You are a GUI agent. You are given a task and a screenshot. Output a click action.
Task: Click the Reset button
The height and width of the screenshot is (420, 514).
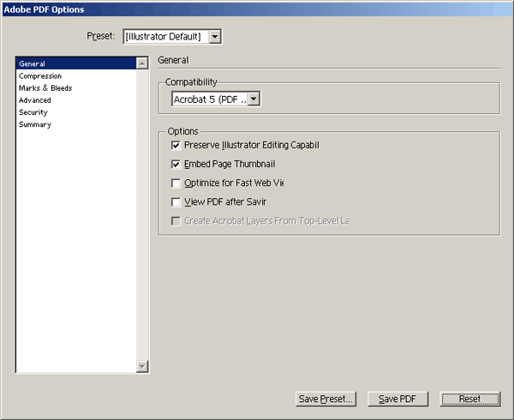pos(470,399)
